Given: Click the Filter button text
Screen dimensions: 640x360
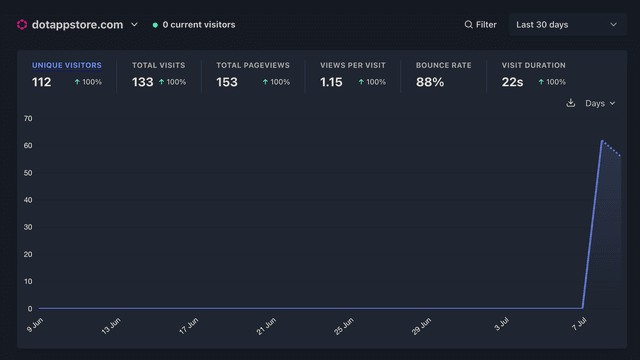Looking at the screenshot, I should click(x=486, y=25).
